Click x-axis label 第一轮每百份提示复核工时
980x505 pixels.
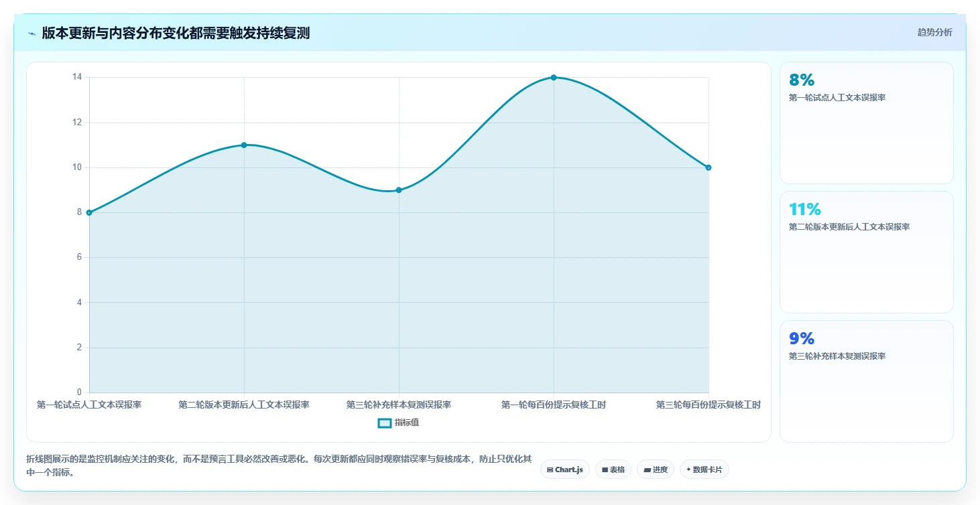tap(554, 405)
